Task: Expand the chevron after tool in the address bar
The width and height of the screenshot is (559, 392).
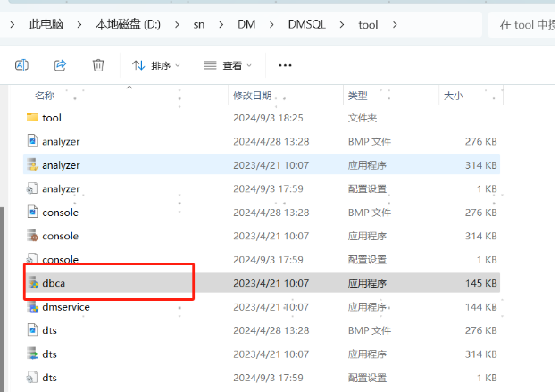Action: (395, 25)
